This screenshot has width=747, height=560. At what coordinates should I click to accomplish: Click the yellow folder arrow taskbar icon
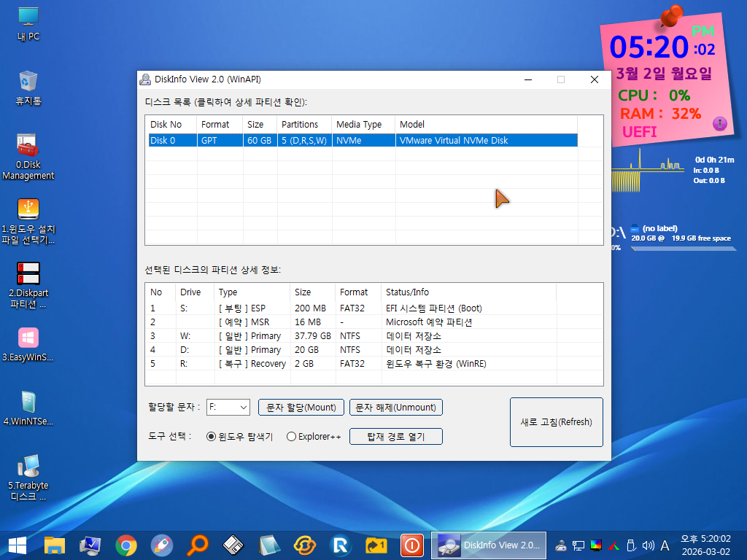point(376,545)
